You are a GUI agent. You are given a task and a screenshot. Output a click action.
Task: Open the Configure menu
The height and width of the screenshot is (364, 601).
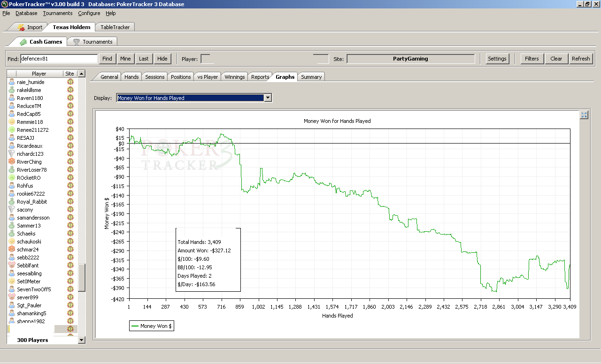[89, 13]
